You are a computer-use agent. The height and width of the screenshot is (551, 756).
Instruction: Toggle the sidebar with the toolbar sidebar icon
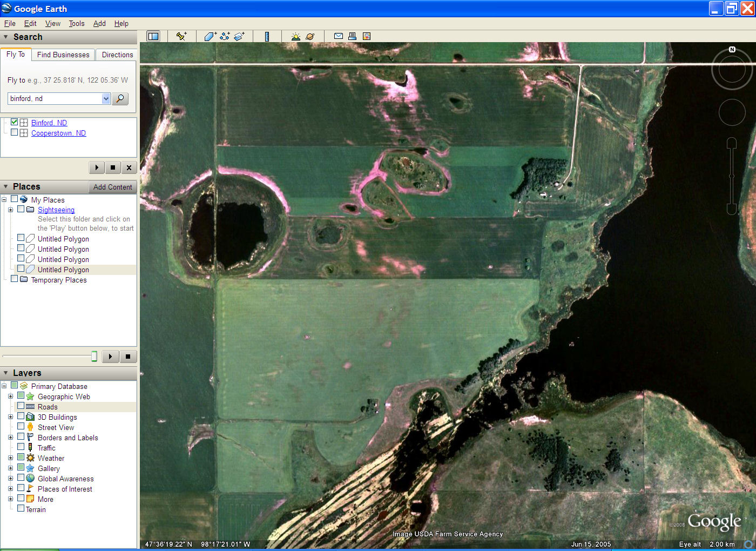(153, 36)
